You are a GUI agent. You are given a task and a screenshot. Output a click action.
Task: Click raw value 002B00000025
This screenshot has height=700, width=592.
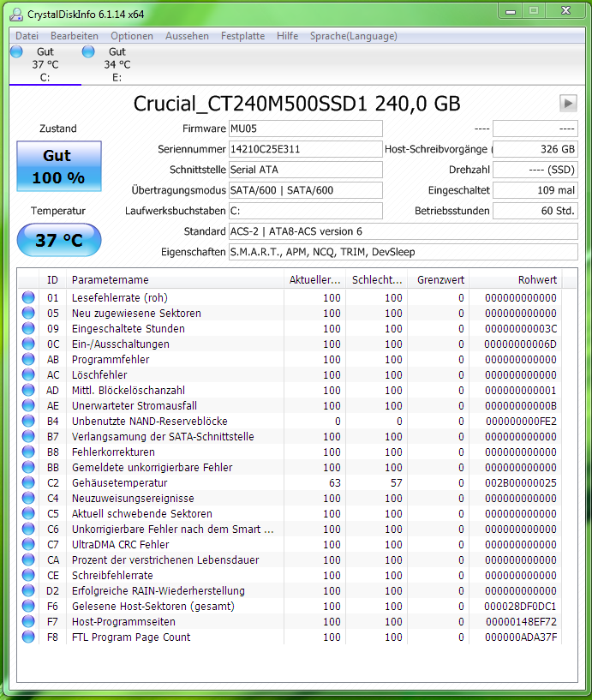[521, 482]
